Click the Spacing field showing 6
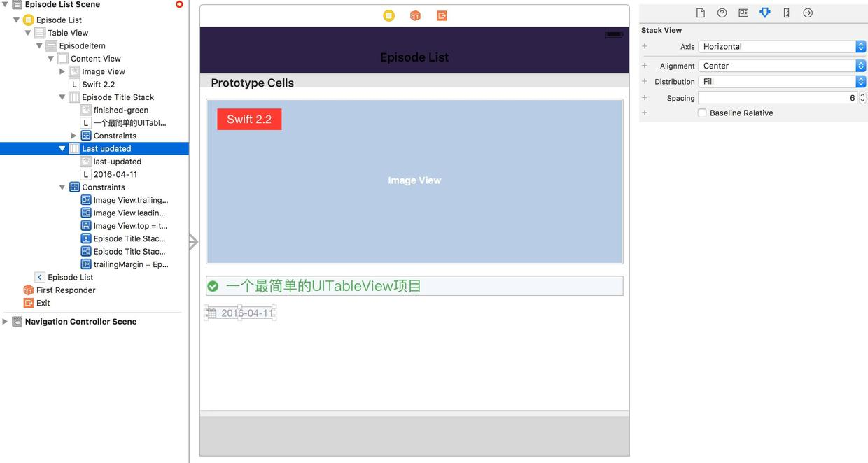 [x=778, y=98]
